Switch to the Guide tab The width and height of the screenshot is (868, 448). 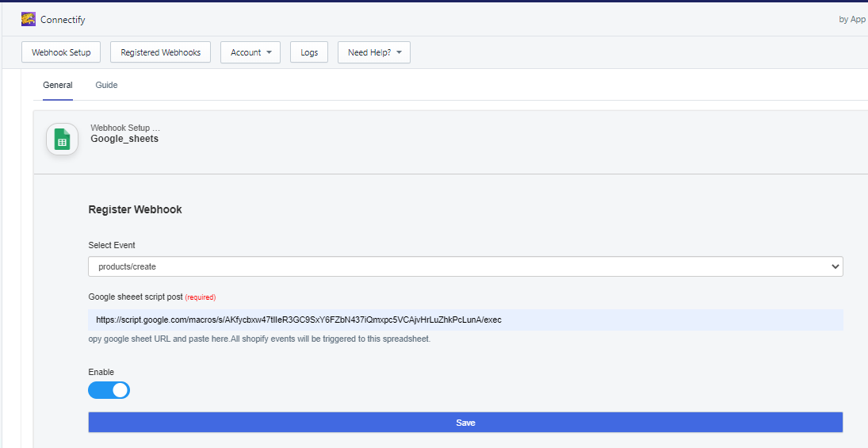[x=106, y=85]
